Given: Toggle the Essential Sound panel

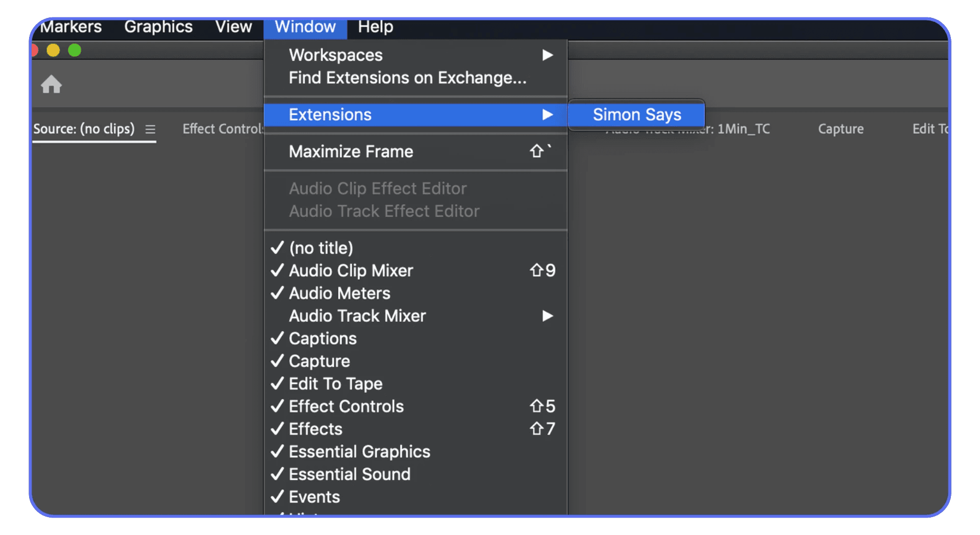Looking at the screenshot, I should [349, 474].
